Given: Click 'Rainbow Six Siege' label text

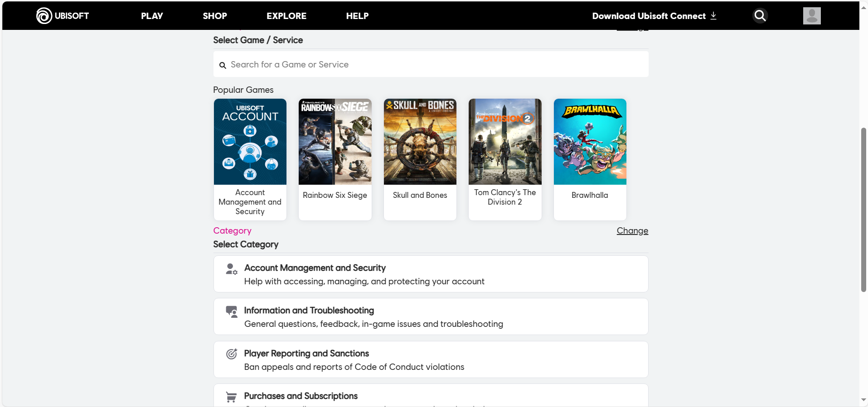Looking at the screenshot, I should click(x=335, y=195).
